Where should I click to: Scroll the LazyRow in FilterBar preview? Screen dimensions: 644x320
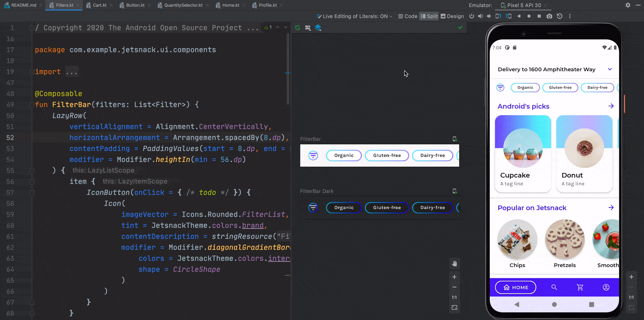[x=379, y=155]
